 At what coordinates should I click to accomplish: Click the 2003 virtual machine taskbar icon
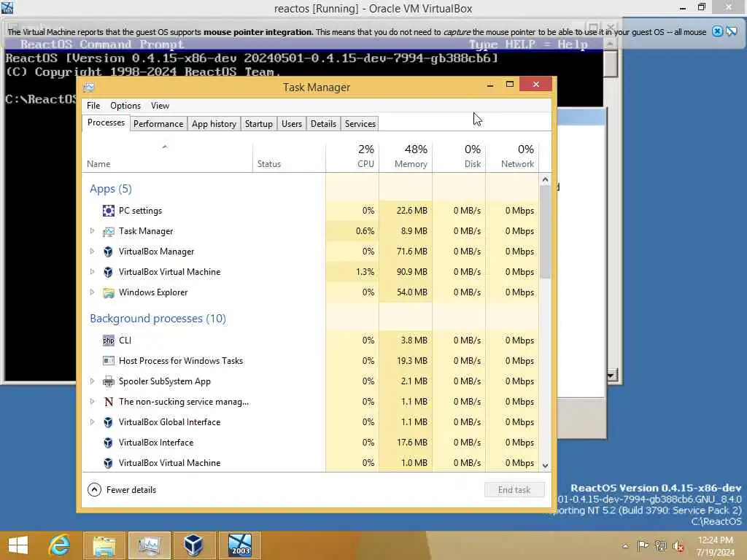pos(239,545)
